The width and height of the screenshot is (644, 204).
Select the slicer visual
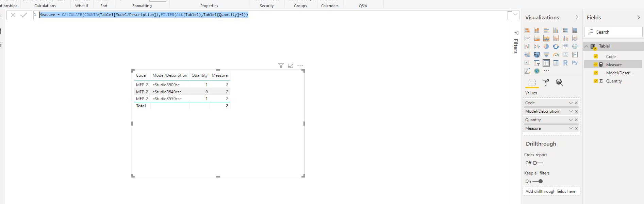[x=537, y=63]
